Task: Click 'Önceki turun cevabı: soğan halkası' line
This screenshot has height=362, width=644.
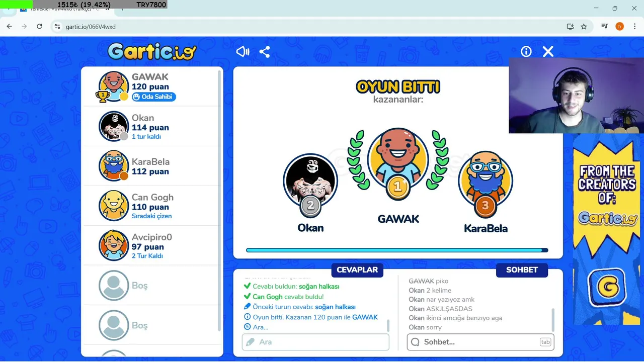Action: click(300, 307)
